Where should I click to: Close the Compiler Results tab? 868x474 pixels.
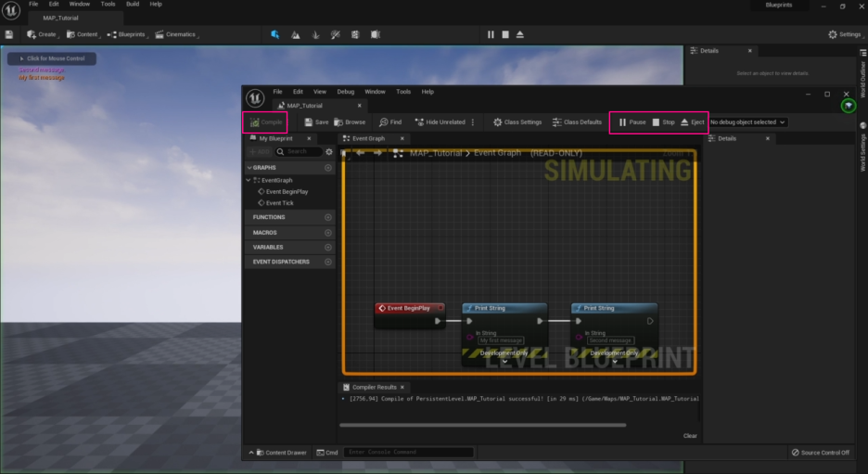(402, 387)
